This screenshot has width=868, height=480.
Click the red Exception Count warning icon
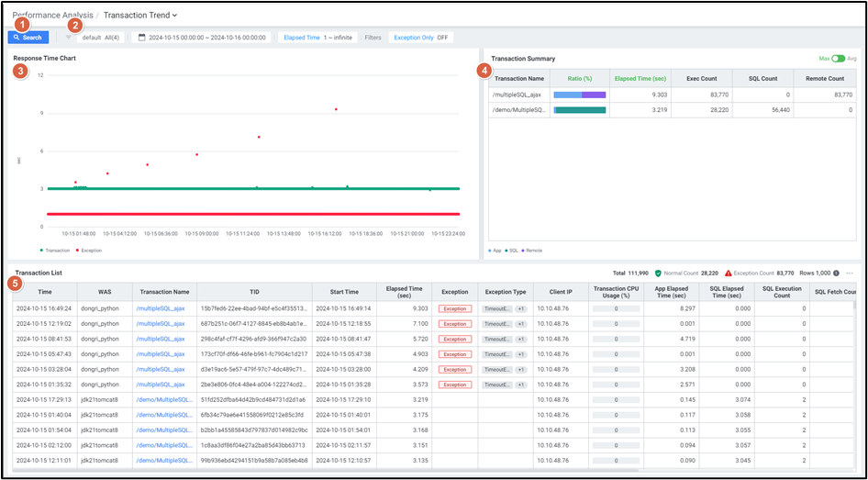point(729,273)
